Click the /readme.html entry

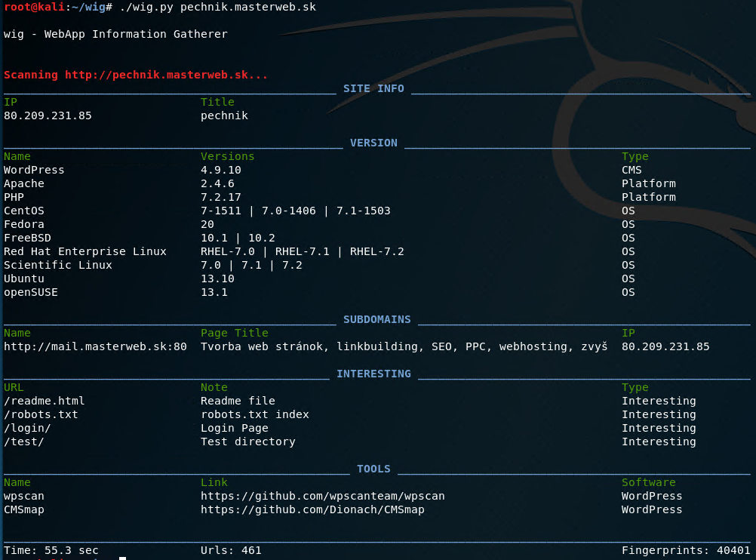(x=45, y=401)
